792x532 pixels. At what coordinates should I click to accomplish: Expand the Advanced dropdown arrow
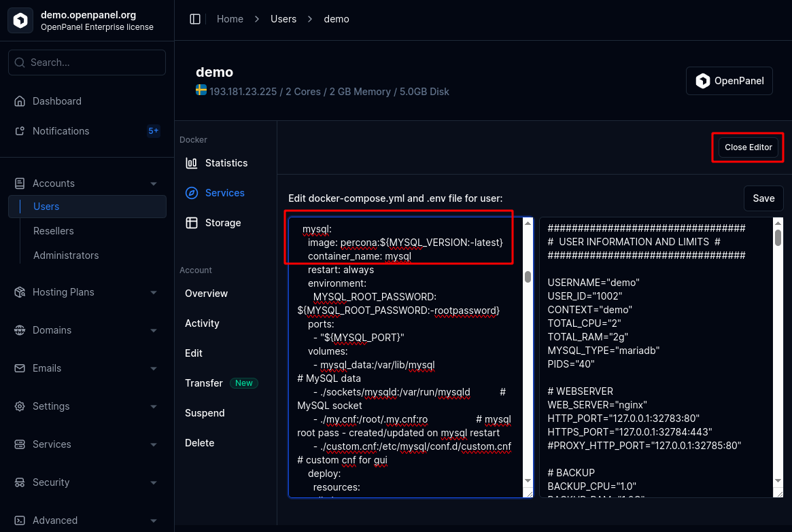pyautogui.click(x=154, y=521)
